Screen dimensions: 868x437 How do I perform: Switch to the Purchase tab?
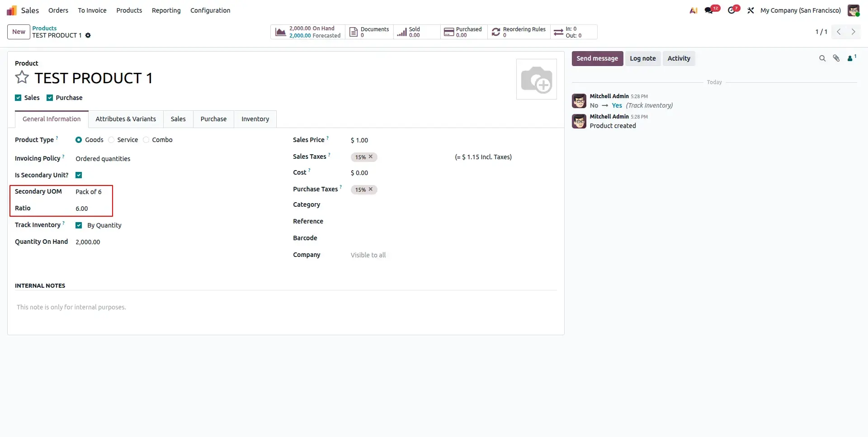pyautogui.click(x=213, y=119)
